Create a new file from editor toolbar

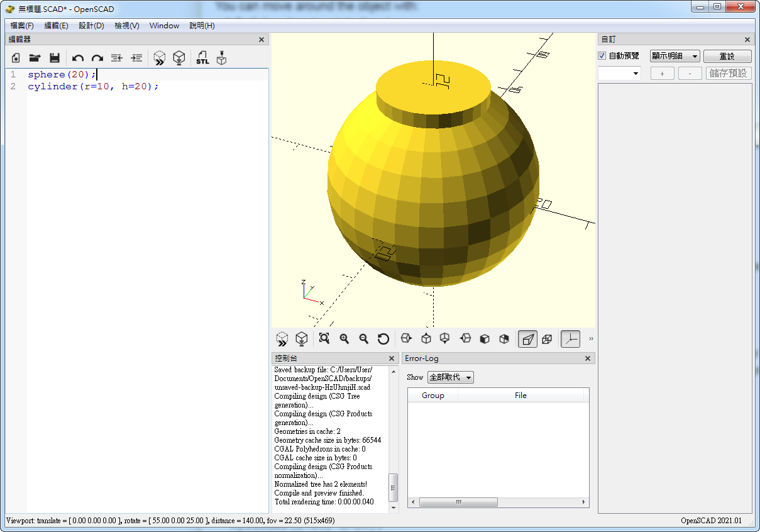coord(16,58)
